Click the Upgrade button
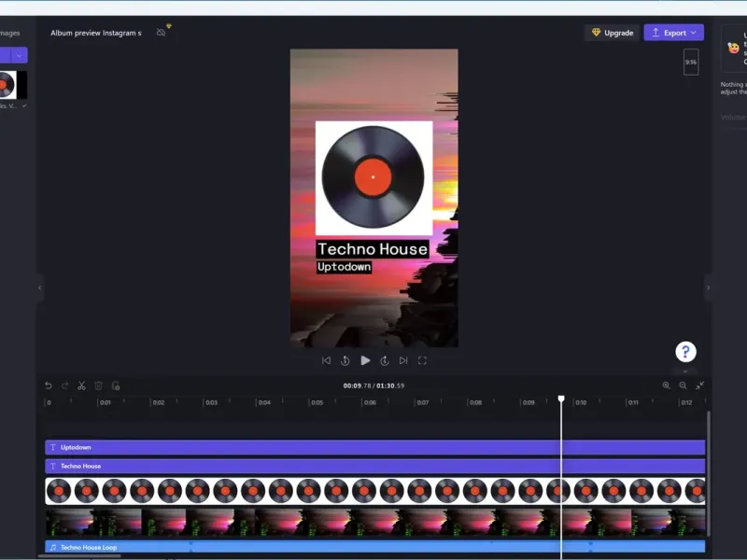 (612, 33)
